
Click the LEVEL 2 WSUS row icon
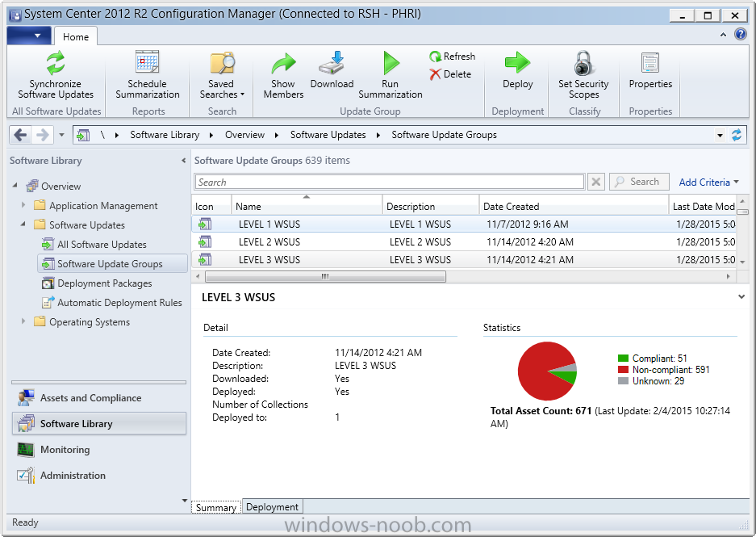pos(205,241)
